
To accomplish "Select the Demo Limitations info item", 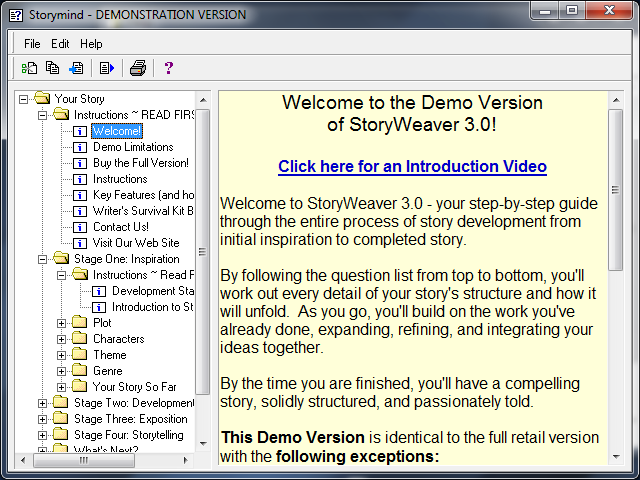I will pos(133,147).
